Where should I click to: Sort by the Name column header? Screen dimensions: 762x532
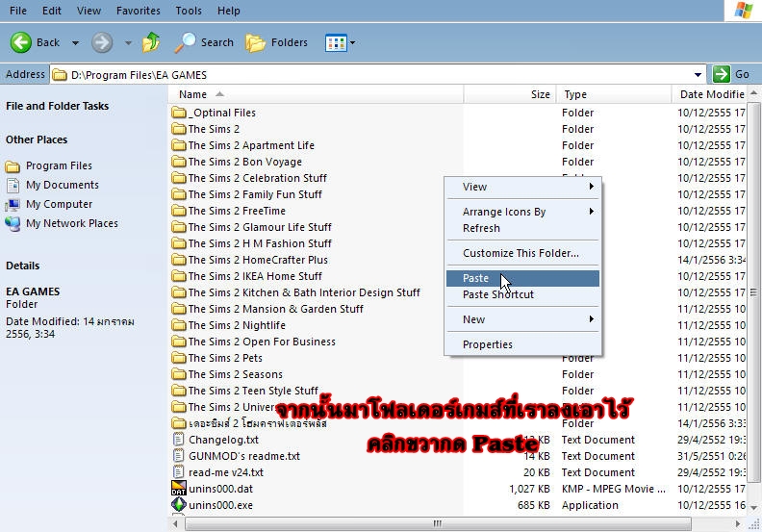(x=316, y=94)
